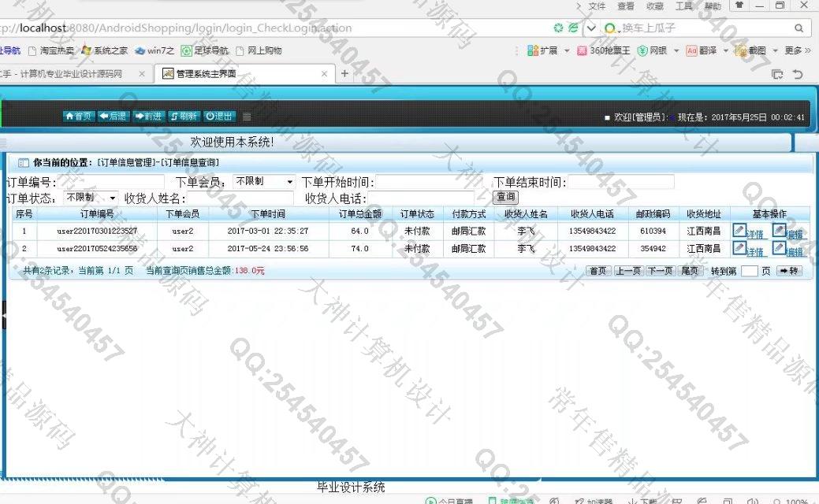Open the 系统之家 bookmark
Viewport: 819px width, 504px height.
[x=105, y=50]
